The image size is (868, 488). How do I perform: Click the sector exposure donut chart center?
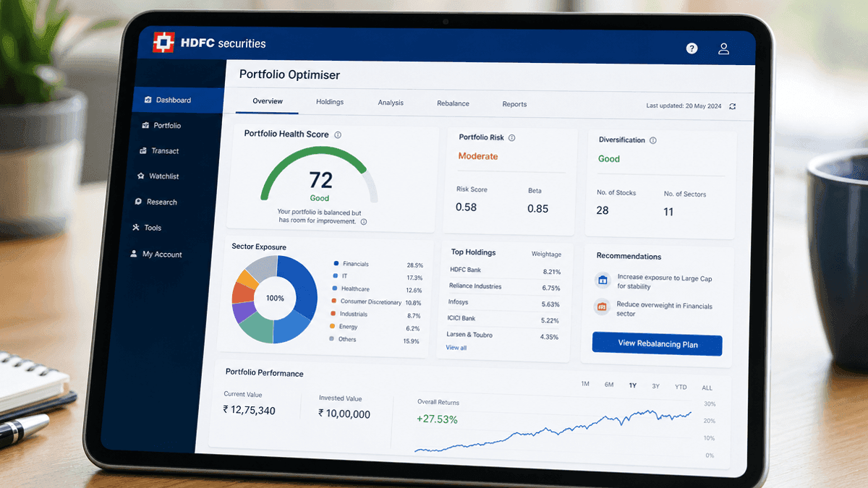coord(275,298)
